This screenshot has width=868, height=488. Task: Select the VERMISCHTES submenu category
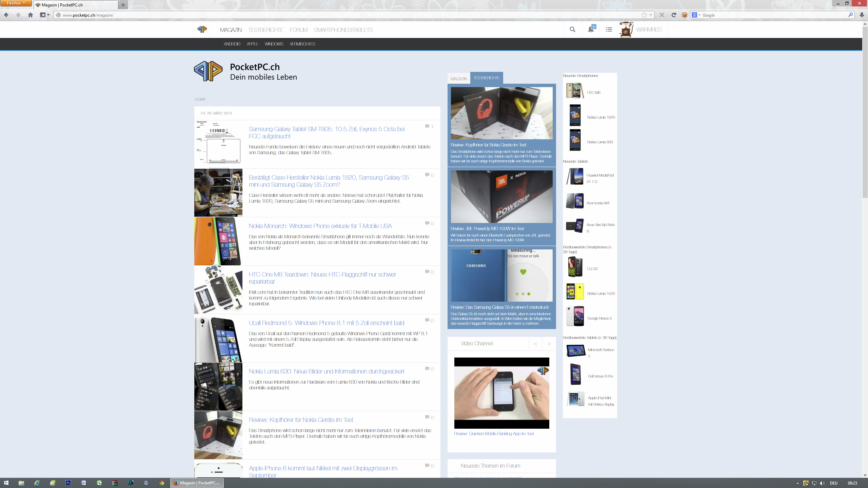click(x=302, y=44)
